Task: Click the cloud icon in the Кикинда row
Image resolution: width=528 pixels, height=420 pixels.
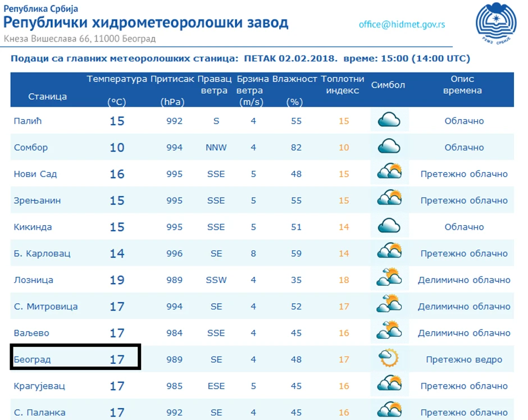Action: [x=388, y=226]
